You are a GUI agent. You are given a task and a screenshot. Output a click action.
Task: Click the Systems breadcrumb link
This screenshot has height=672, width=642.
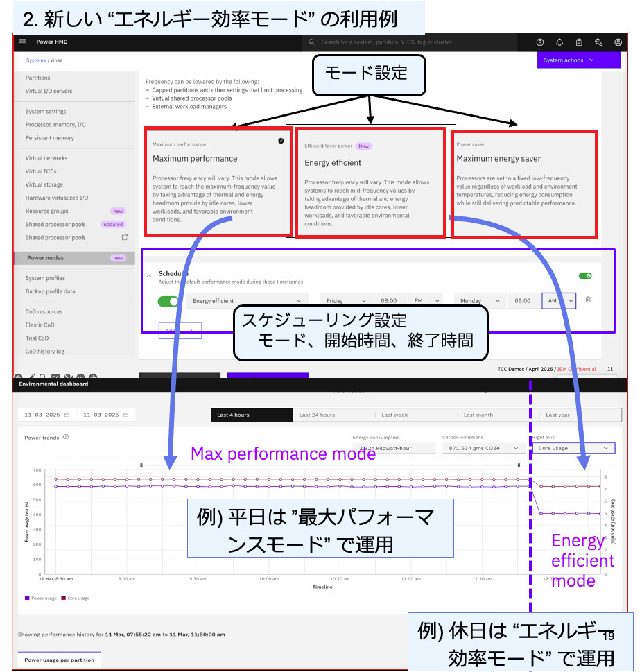[35, 61]
